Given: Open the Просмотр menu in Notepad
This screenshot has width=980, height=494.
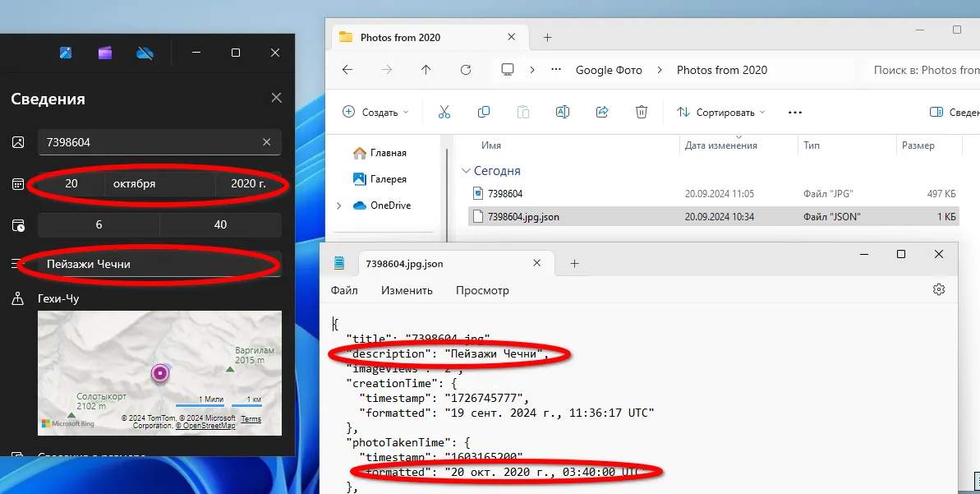Looking at the screenshot, I should (482, 290).
